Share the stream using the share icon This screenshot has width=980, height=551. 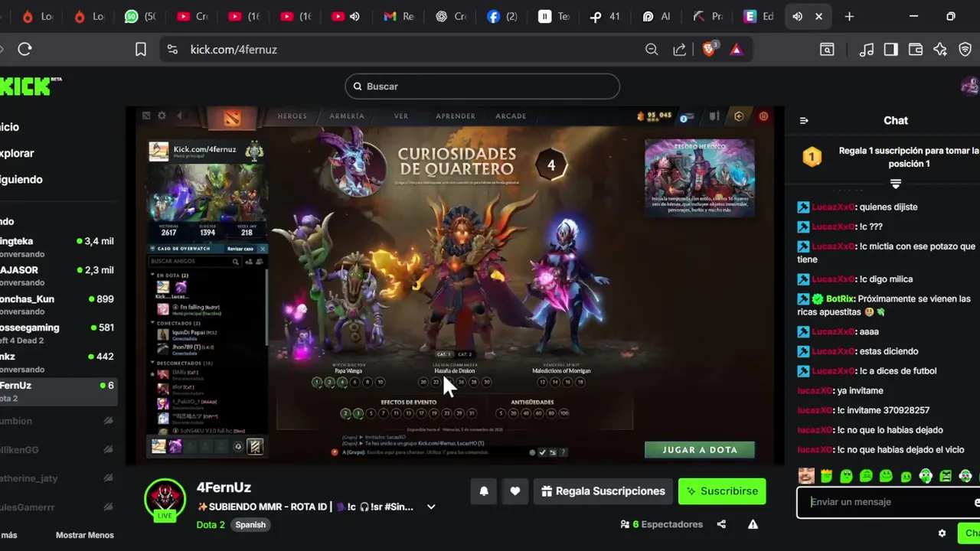click(x=721, y=524)
